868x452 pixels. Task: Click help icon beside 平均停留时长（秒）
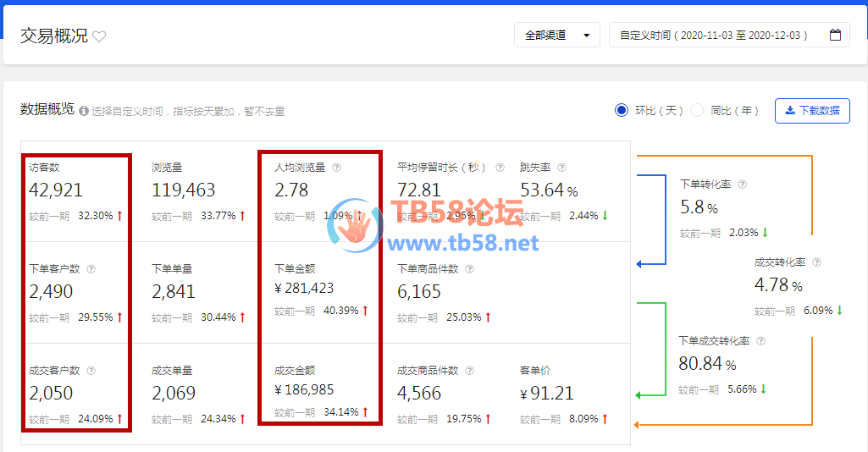tap(500, 168)
